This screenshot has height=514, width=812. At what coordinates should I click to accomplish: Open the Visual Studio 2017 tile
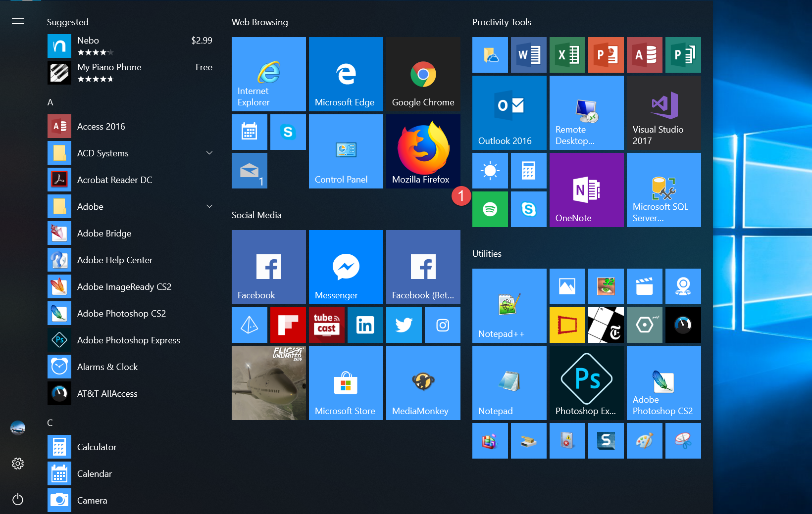point(663,113)
